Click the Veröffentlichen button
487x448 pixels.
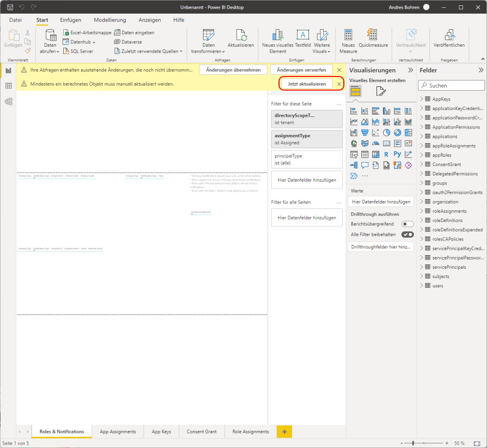449,39
